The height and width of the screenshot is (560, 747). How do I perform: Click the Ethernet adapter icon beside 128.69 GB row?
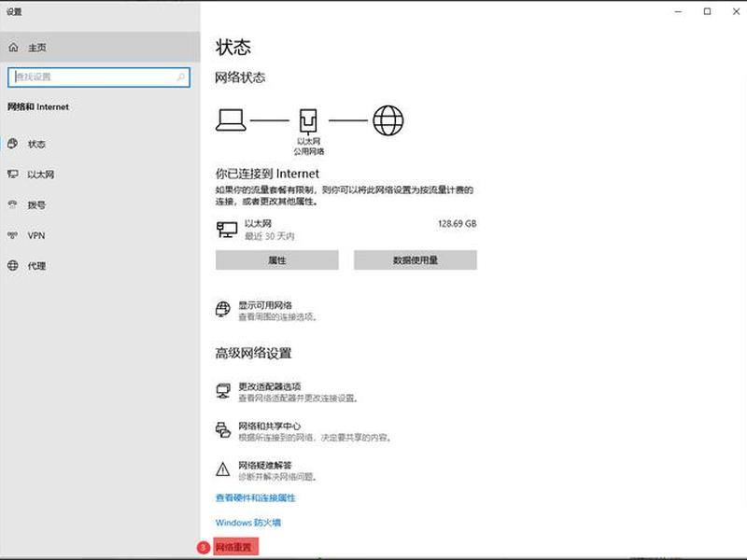tap(227, 230)
